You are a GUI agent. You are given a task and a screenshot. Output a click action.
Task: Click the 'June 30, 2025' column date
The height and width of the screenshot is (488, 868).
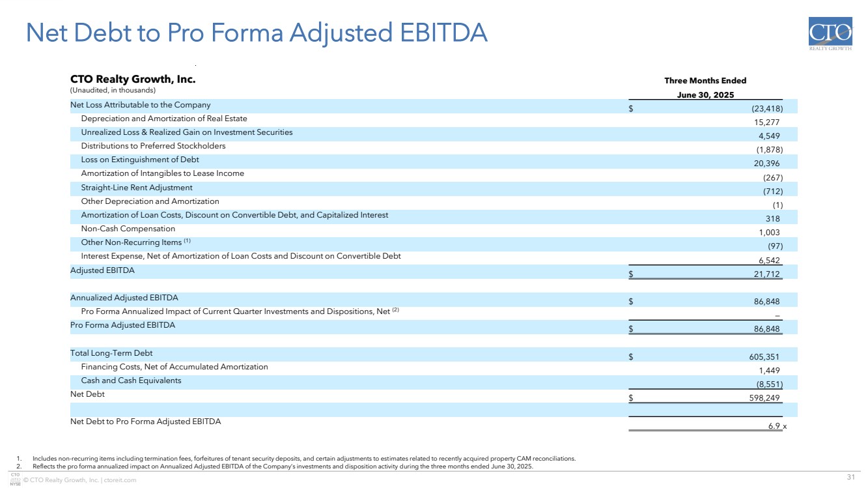tap(705, 94)
